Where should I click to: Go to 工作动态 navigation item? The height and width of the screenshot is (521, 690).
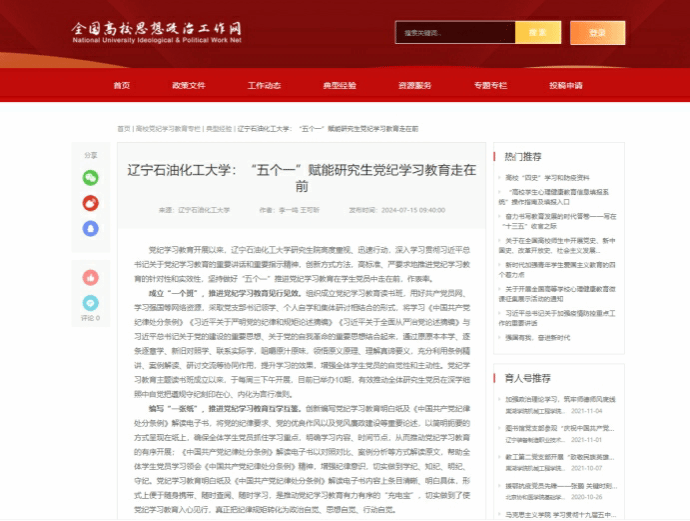264,86
